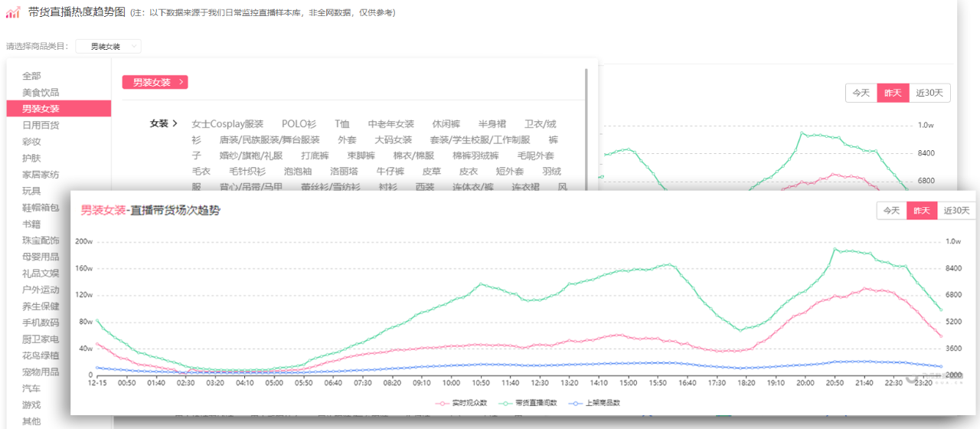The height and width of the screenshot is (429, 980).
Task: Choose 半身裙 subcategory
Action: coord(492,123)
